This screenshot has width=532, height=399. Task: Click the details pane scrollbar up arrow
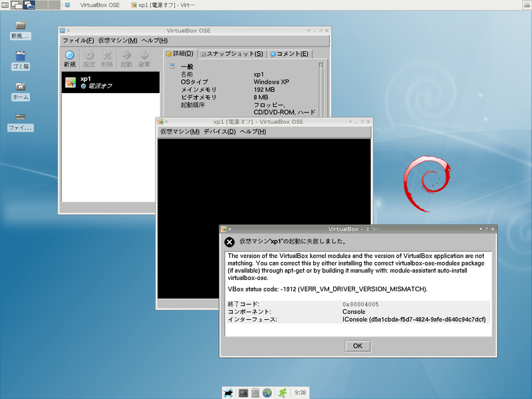pos(321,65)
